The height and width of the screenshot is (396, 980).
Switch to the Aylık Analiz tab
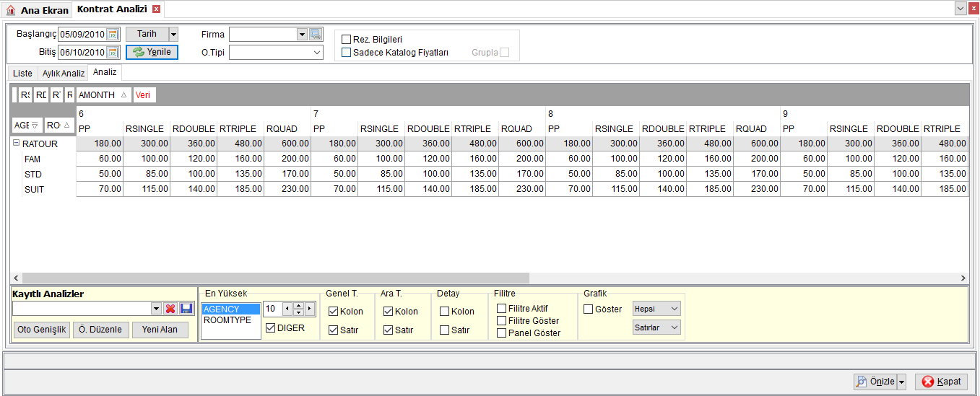pyautogui.click(x=63, y=74)
